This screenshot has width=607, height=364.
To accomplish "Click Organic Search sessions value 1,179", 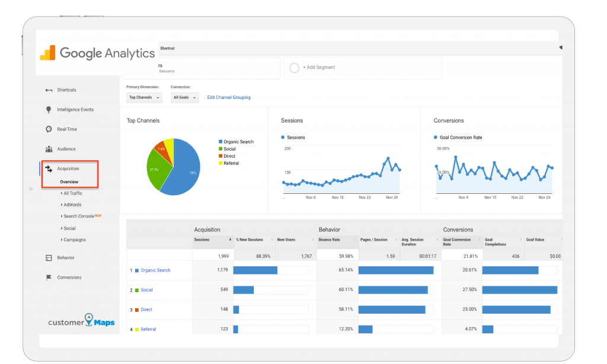I will 223,270.
